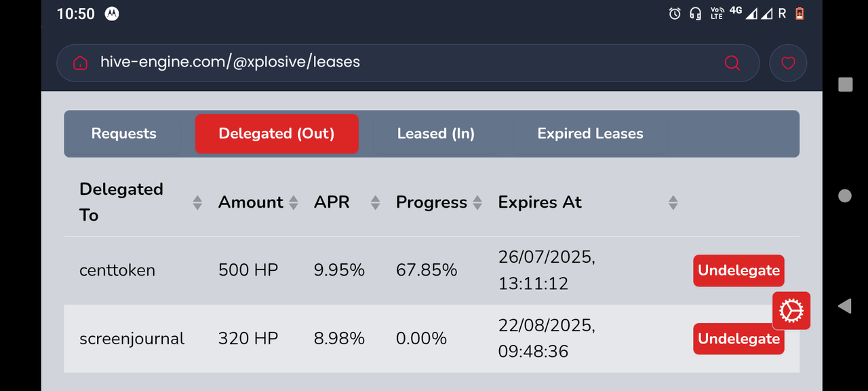Tap the Android recents square button
Image resolution: width=868 pixels, height=391 pixels.
(x=845, y=84)
